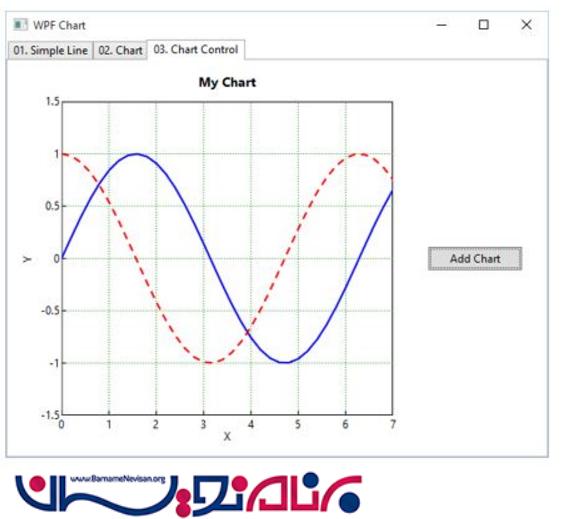Screen dimensions: 565x519
Task: Click the WPF Chart window icon
Action: pyautogui.click(x=20, y=25)
